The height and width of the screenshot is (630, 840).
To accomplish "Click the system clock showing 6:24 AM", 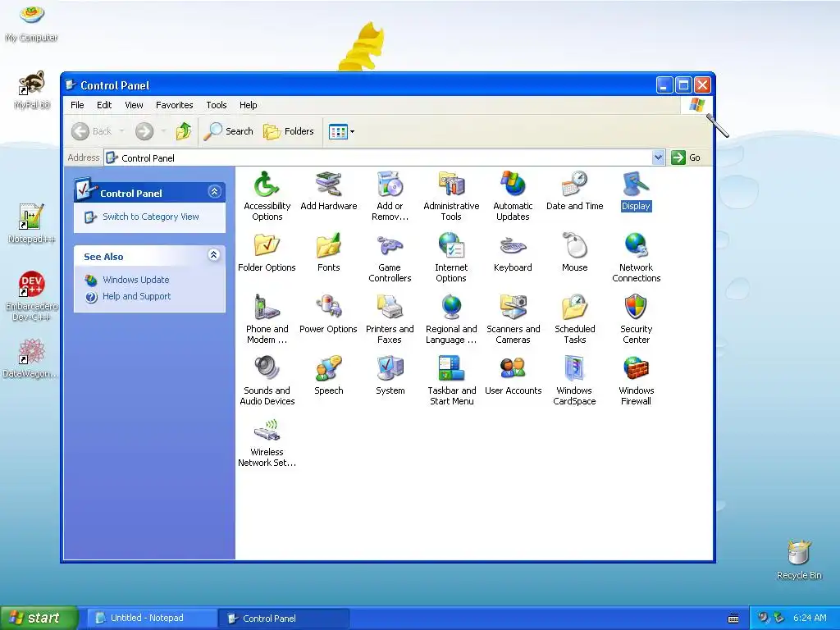I will [810, 618].
